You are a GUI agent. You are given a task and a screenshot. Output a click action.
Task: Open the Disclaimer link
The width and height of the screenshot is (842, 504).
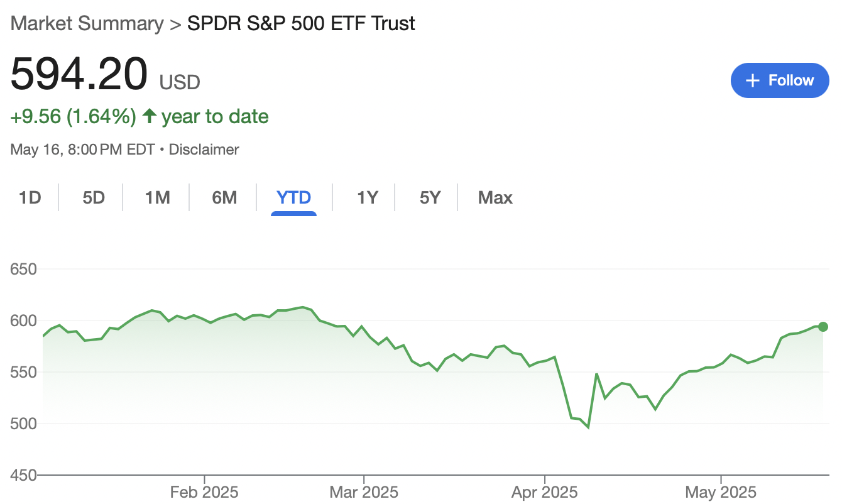tap(204, 150)
